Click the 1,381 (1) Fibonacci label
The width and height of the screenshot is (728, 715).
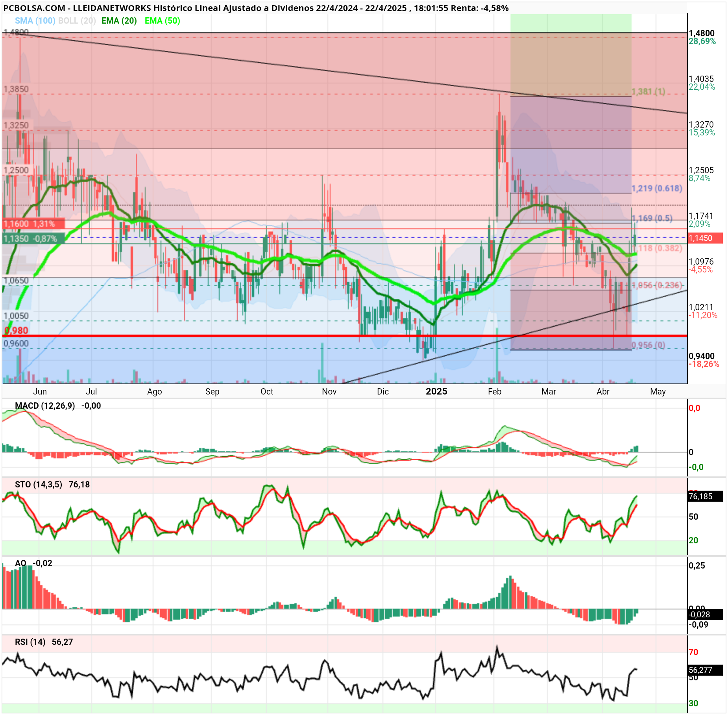click(x=649, y=91)
